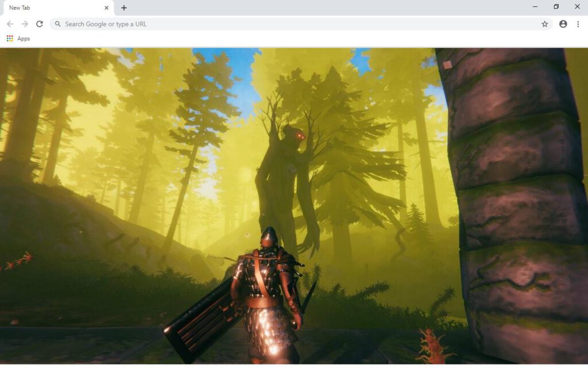This screenshot has height=368, width=588.
Task: Open the Apps grid shortcut icon
Action: tap(10, 39)
